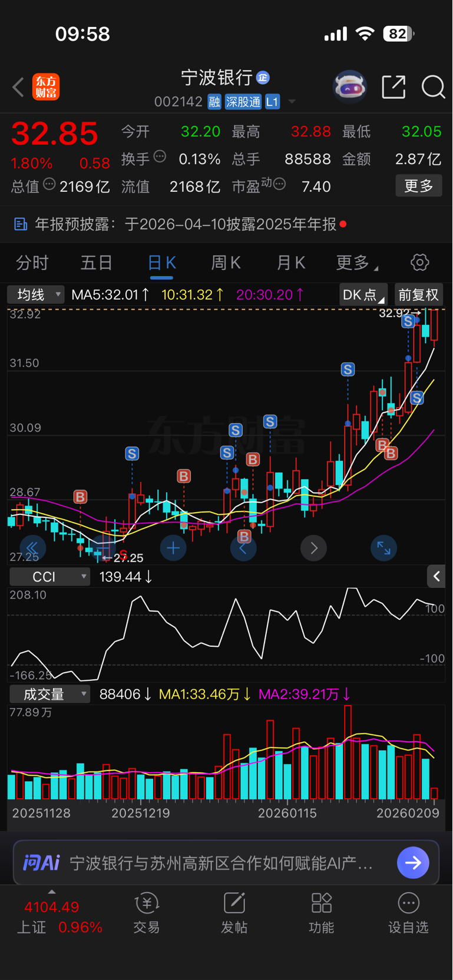Viewport: 453px width, 980px height.
Task: Move chart right with round arrow button
Action: [x=313, y=549]
